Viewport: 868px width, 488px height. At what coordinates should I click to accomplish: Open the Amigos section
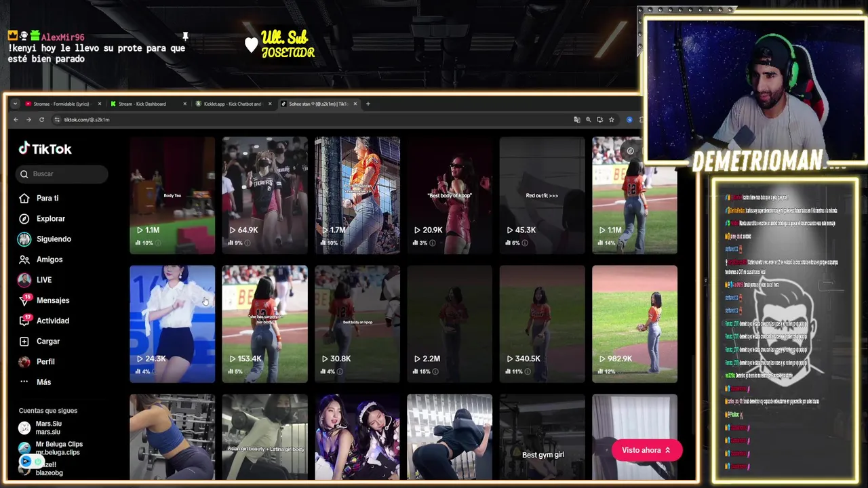click(50, 260)
